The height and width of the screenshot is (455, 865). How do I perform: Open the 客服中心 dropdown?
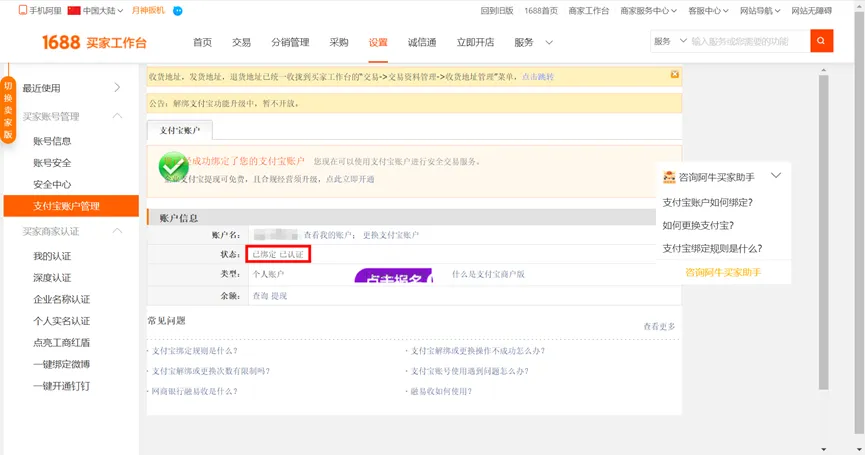(x=708, y=10)
